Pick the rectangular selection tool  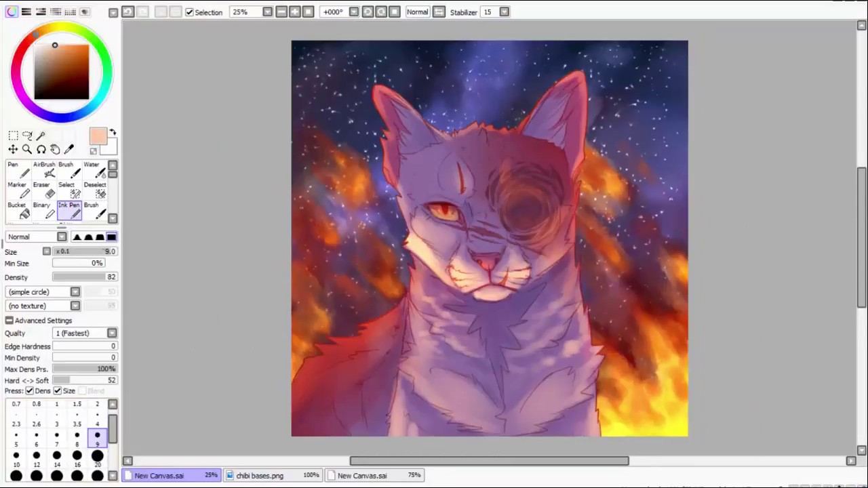pos(13,136)
